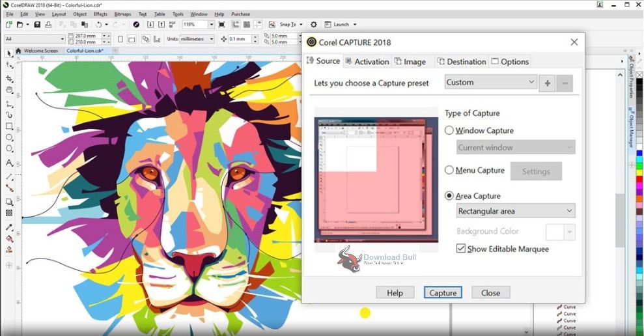Click the Export icon

coord(161,25)
